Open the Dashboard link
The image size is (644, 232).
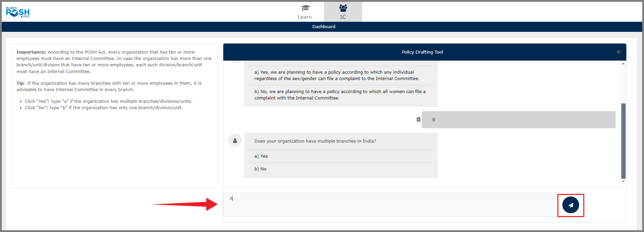point(324,27)
